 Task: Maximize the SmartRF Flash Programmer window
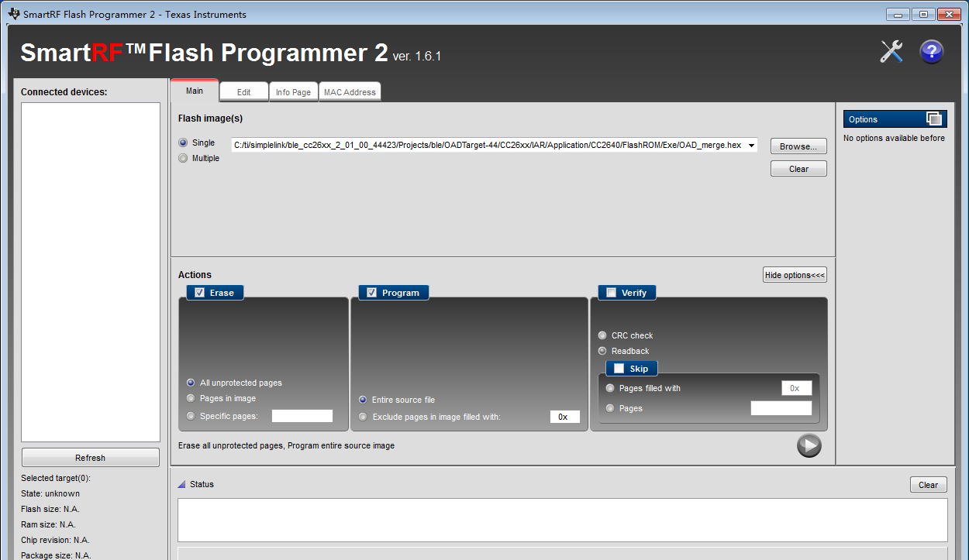(923, 14)
